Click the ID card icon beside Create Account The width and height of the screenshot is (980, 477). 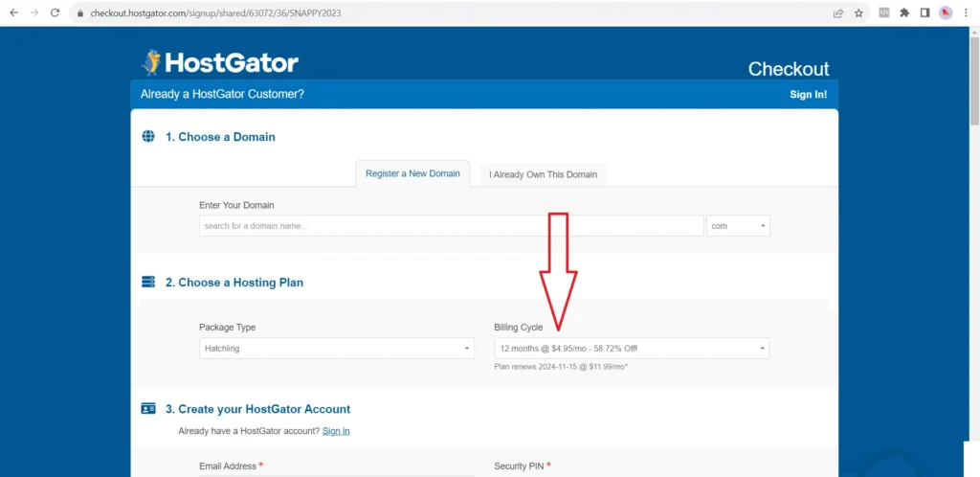148,409
